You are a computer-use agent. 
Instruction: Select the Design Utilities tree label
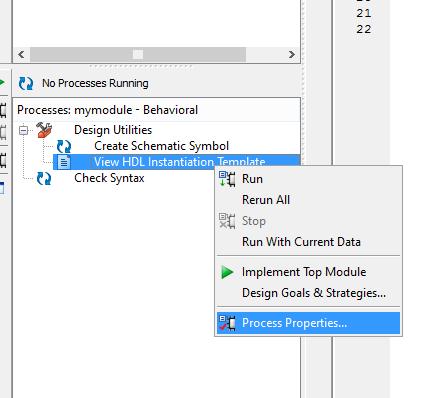pyautogui.click(x=113, y=130)
